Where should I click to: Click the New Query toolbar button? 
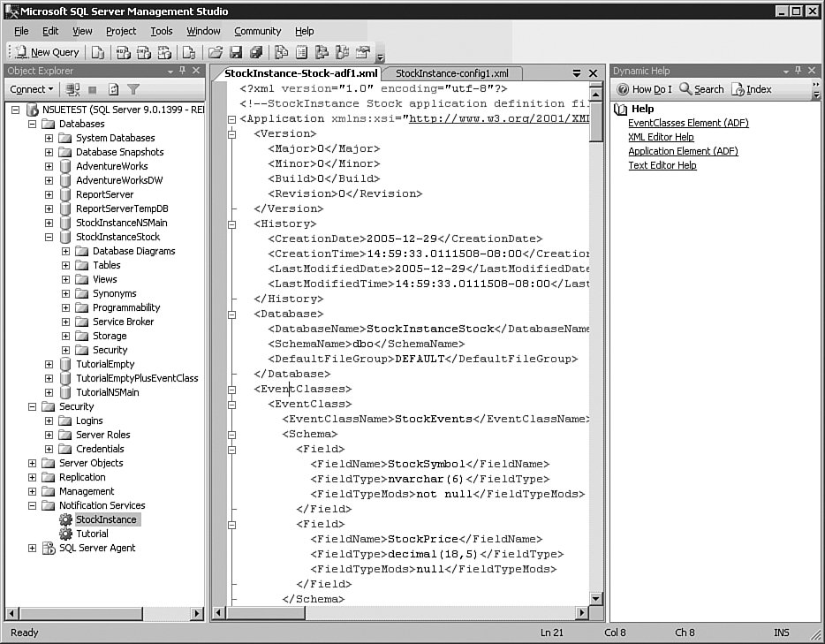tap(47, 52)
